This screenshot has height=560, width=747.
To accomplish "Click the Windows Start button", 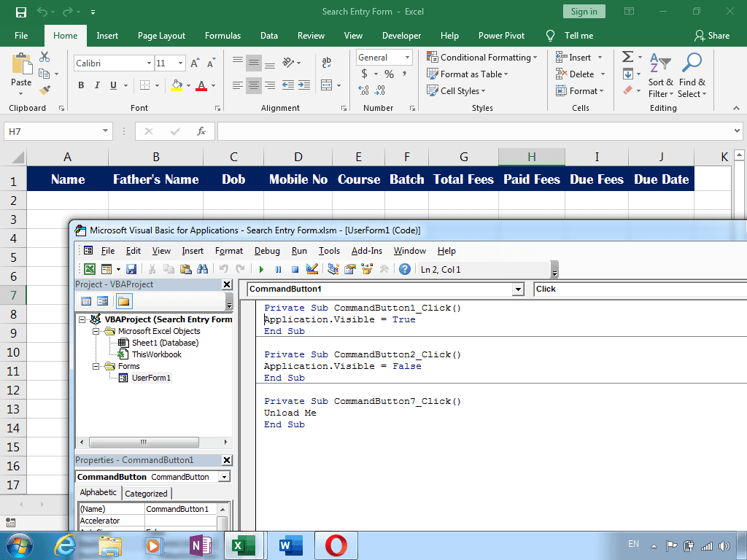I will pos(19,545).
